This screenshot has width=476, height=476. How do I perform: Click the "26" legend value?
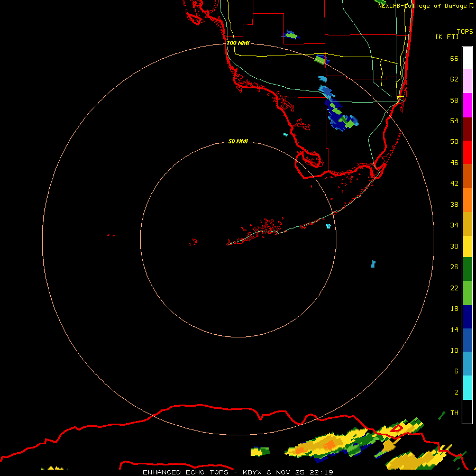coord(454,267)
